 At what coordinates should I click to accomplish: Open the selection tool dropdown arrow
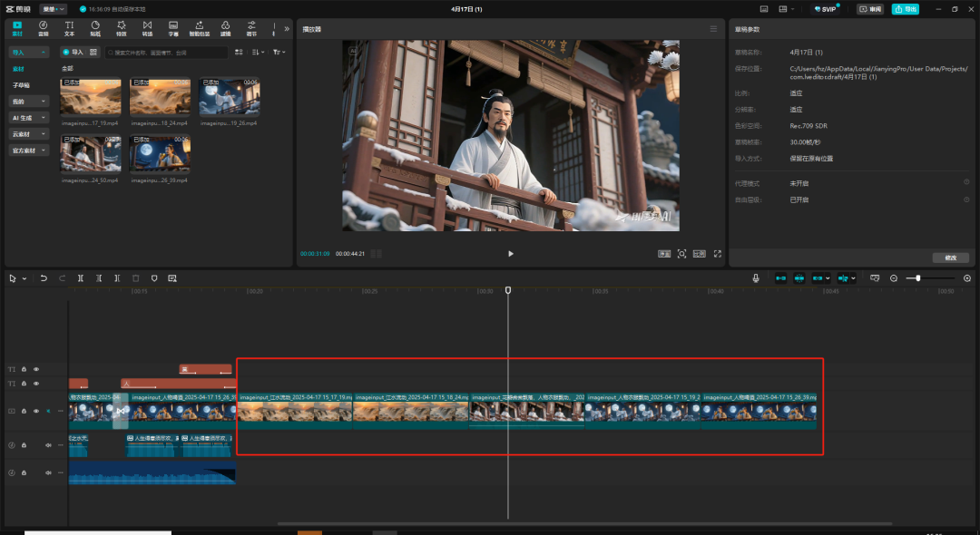[x=24, y=278]
